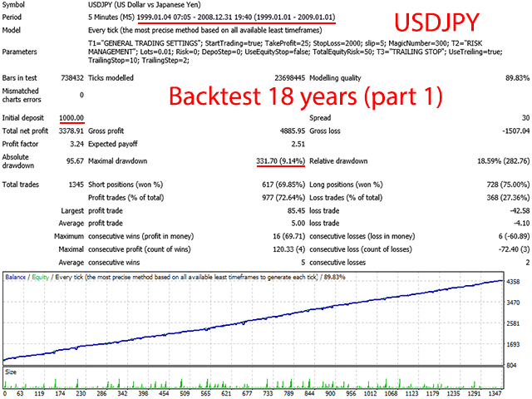Click the Size label of volume panel
532x399 pixels.
coord(12,373)
